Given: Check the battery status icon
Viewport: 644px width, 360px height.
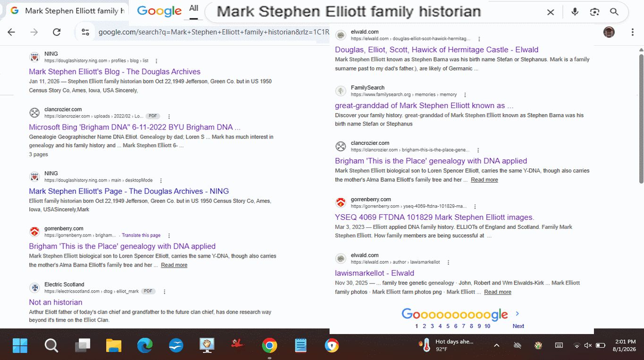Looking at the screenshot, I should click(601, 345).
